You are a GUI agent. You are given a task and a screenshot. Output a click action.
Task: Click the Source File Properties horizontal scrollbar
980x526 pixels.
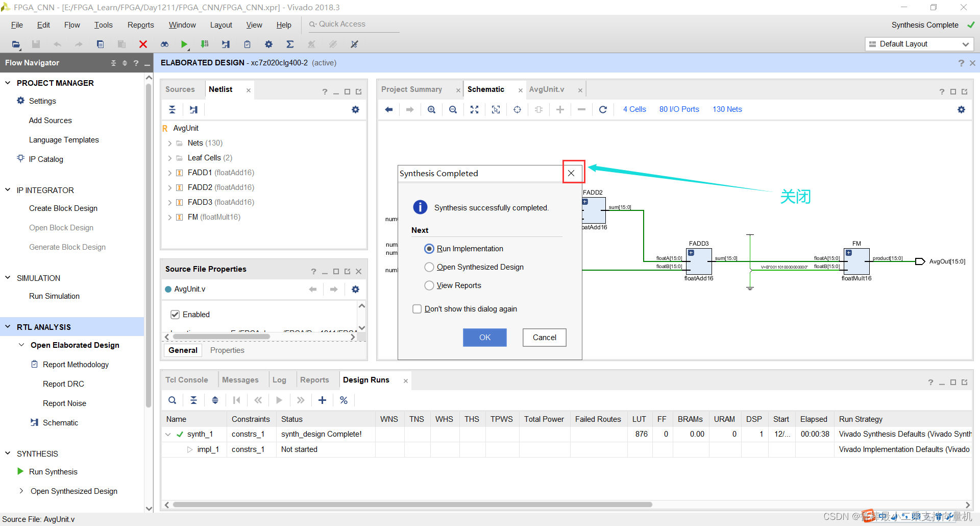pos(221,337)
